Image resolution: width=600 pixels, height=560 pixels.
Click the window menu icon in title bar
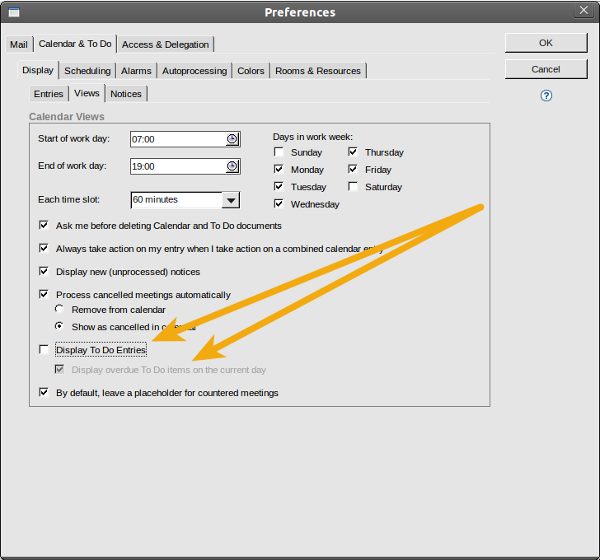[x=14, y=12]
